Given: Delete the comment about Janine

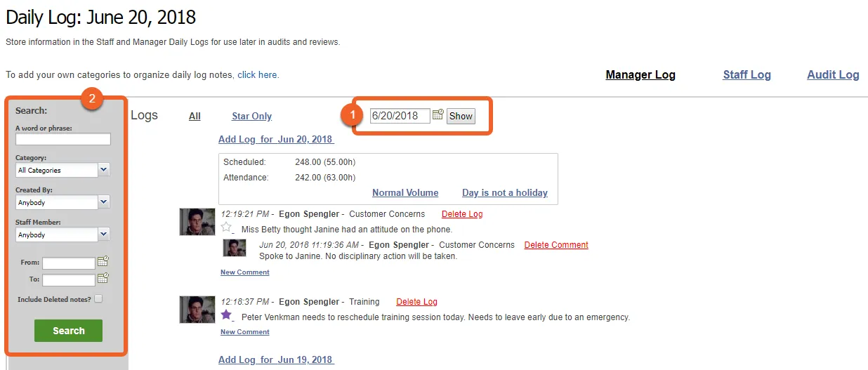Looking at the screenshot, I should tap(556, 244).
